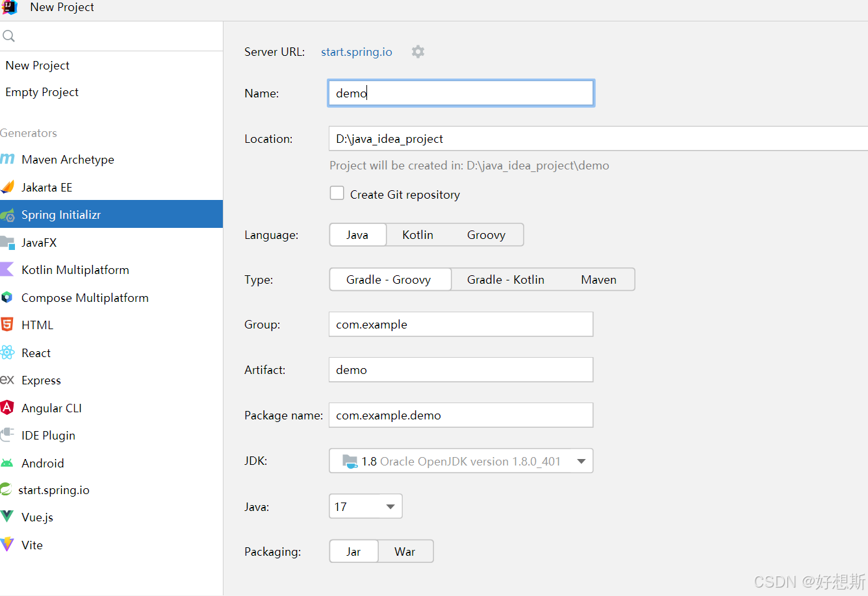Click the Vite lightning icon

click(x=7, y=545)
